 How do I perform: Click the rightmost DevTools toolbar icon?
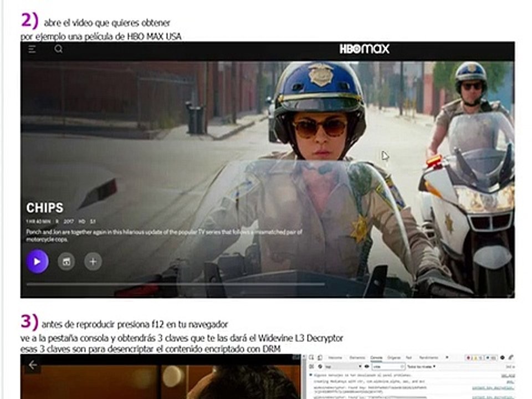tap(510, 357)
